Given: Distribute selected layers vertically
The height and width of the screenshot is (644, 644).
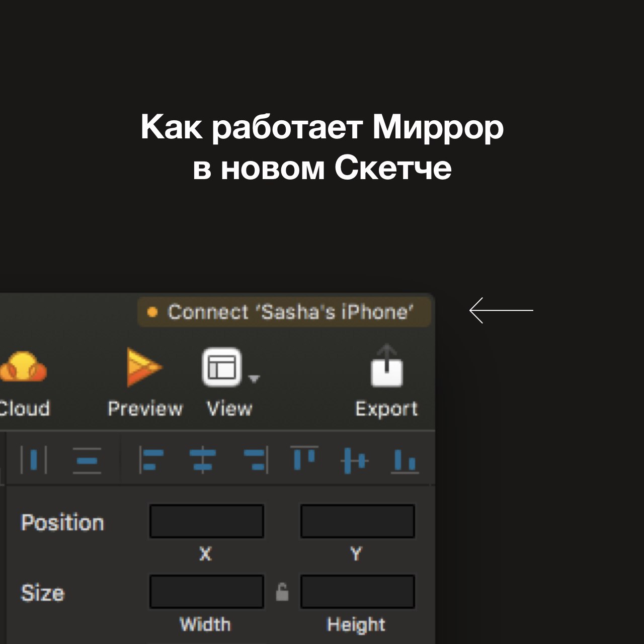Looking at the screenshot, I should [x=87, y=460].
